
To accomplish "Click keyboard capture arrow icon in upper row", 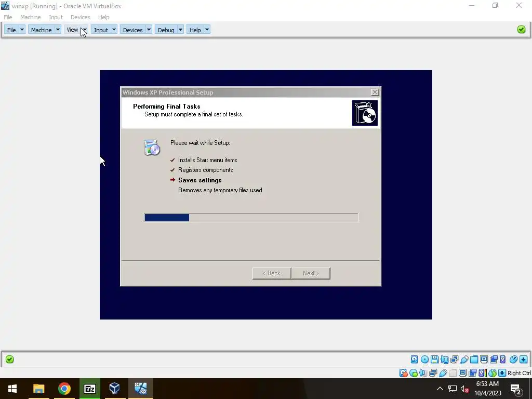I will (x=524, y=360).
